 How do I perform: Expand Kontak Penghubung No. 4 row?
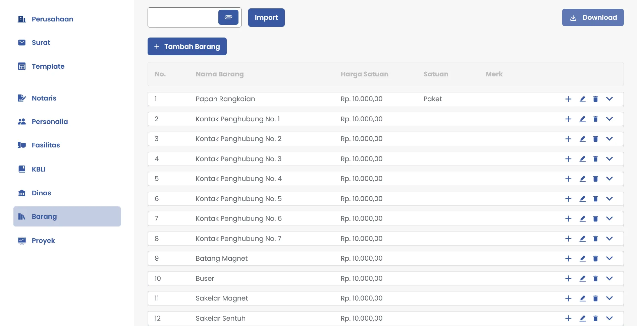point(609,179)
